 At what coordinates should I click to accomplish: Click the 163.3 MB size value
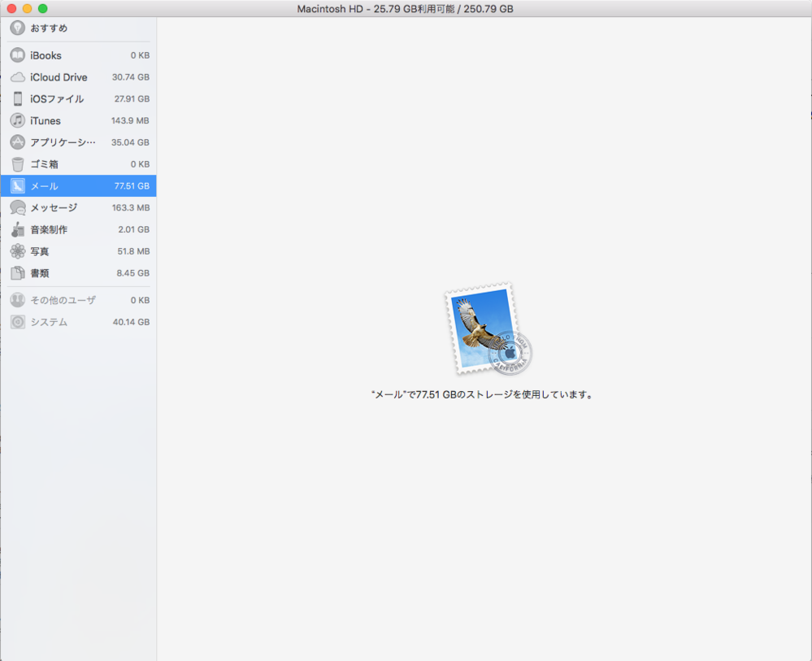click(x=131, y=207)
